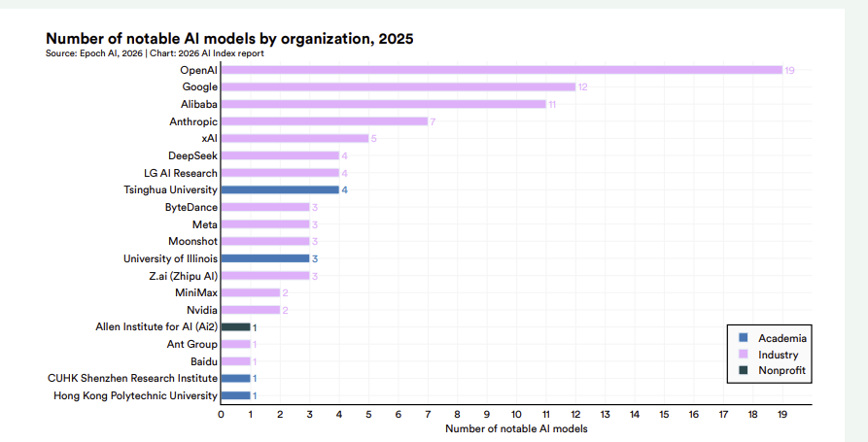Click the Nonprofit legend label
The width and height of the screenshot is (868, 442).
[782, 370]
